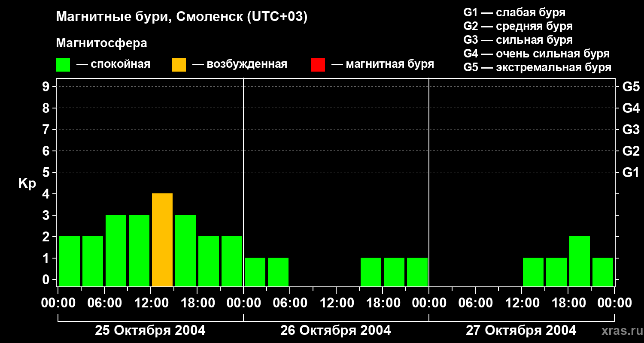Select the Kp 2 bar on 27 October

580,262
